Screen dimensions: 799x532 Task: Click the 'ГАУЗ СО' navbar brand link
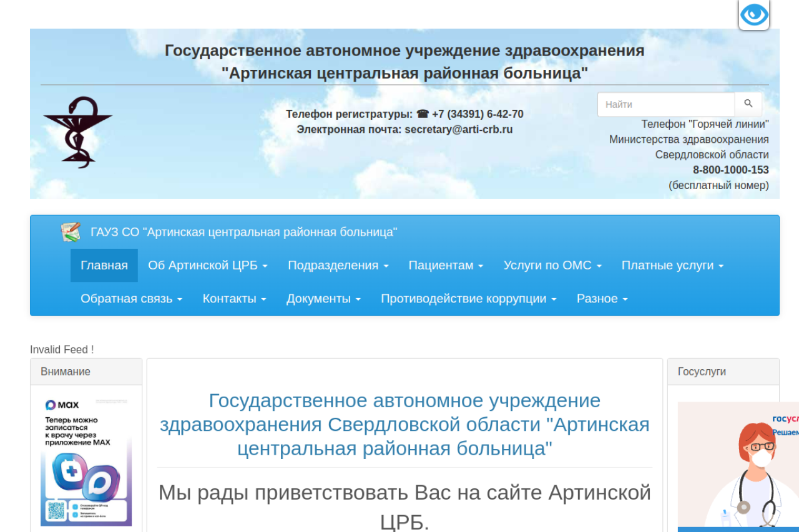click(x=243, y=232)
